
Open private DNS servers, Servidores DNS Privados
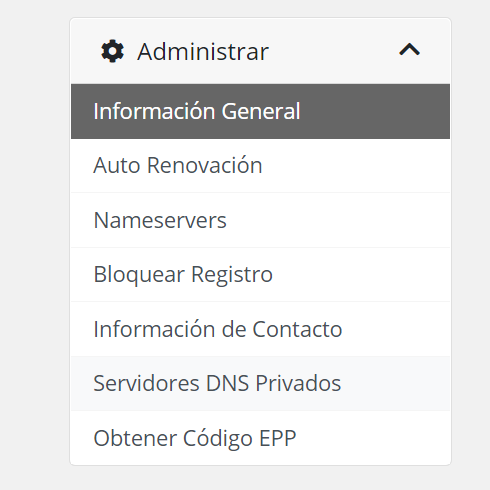260,383
